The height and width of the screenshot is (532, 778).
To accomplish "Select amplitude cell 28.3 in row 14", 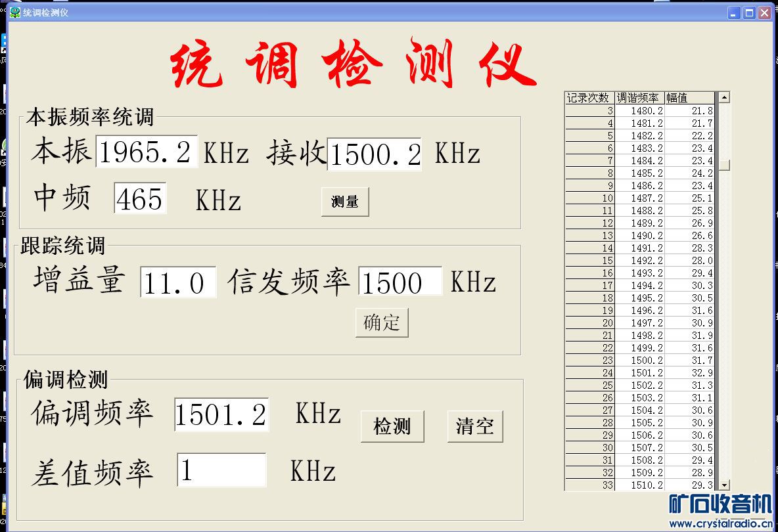I will 689,248.
